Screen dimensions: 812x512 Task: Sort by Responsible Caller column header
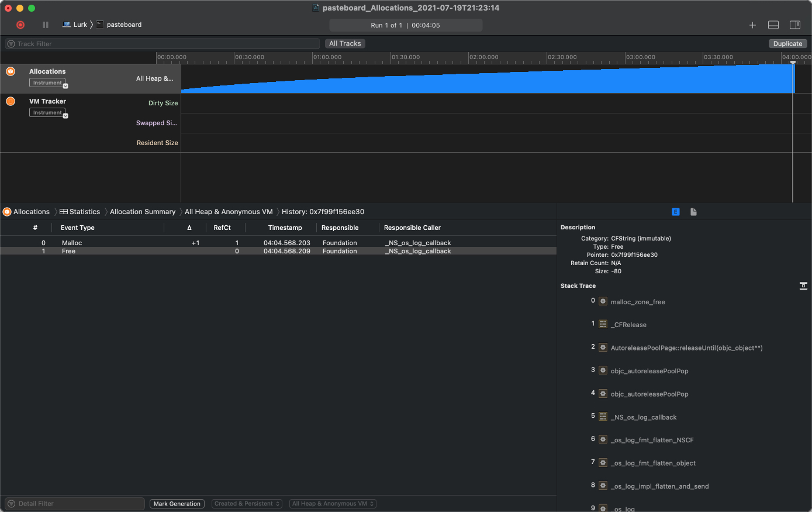(412, 228)
